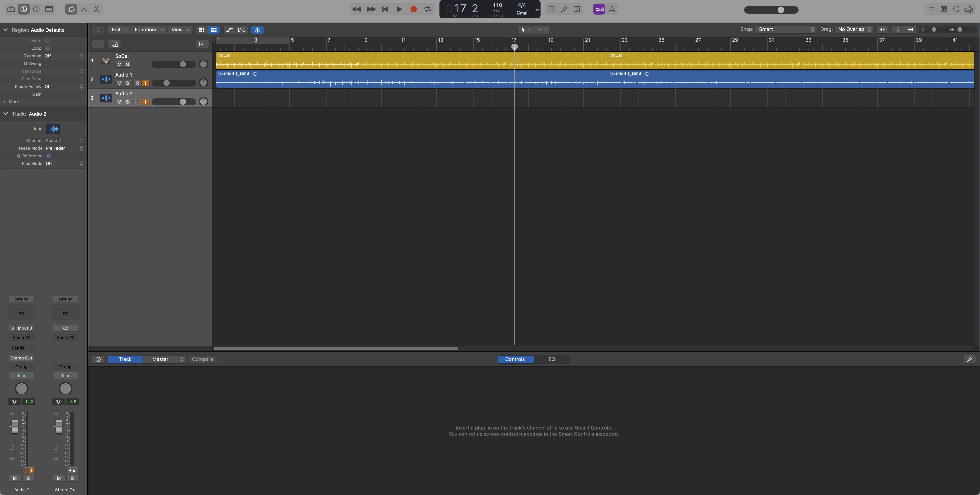The height and width of the screenshot is (495, 980).
Task: Open the Mixer from the toolbar
Action: click(x=84, y=9)
